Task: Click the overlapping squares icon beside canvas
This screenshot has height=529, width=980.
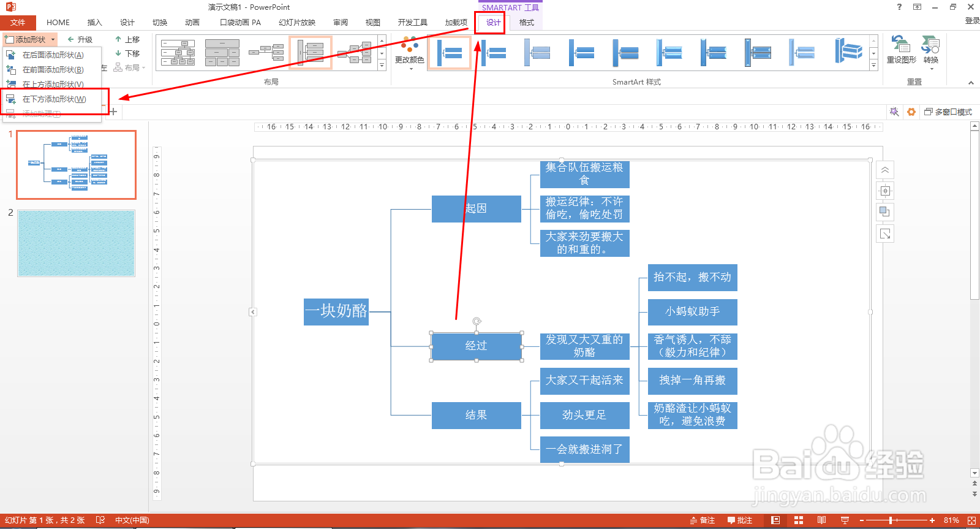Action: click(885, 212)
